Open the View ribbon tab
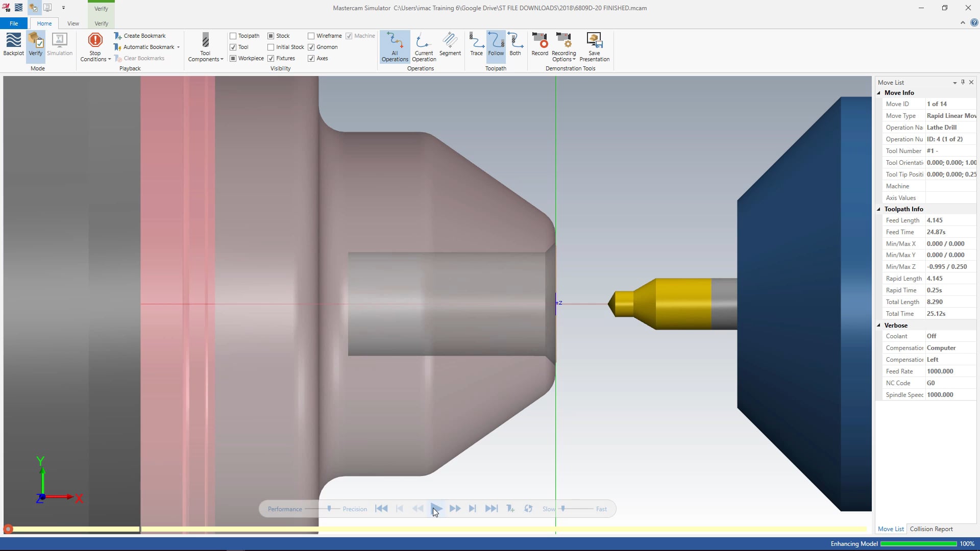 pos(72,23)
